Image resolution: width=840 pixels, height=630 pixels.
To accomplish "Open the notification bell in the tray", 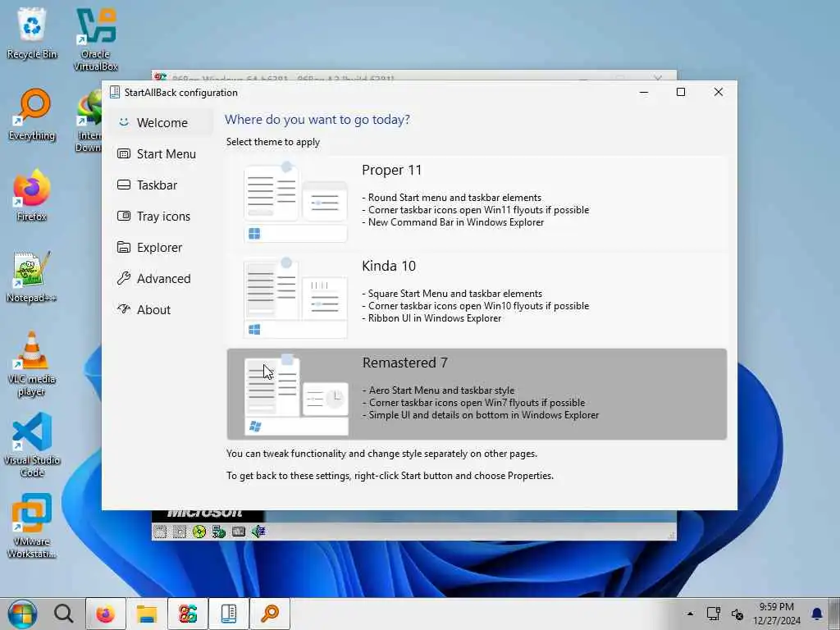I will [817, 614].
